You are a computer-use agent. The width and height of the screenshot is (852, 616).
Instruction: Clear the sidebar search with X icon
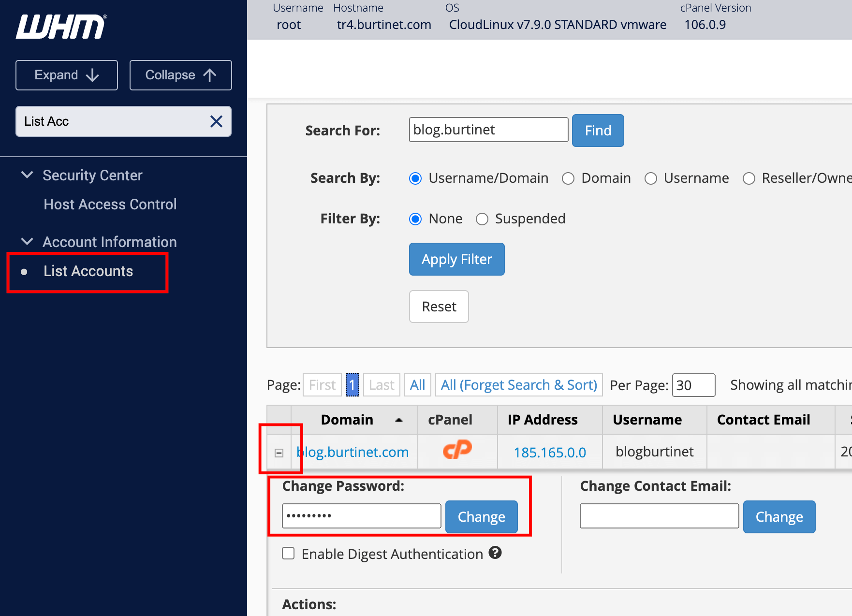pos(216,121)
